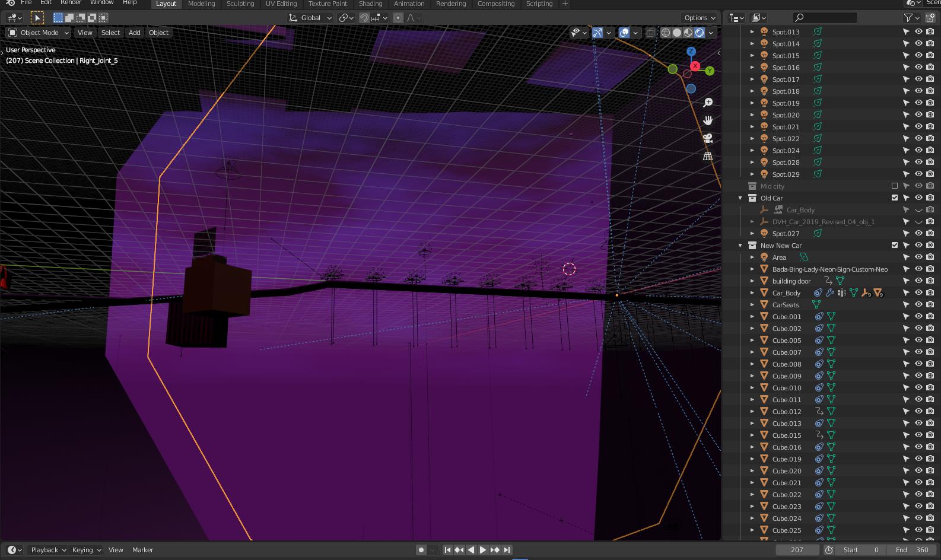Hide Spot.020 in viewport
Screen dimensions: 941x560
(918, 114)
